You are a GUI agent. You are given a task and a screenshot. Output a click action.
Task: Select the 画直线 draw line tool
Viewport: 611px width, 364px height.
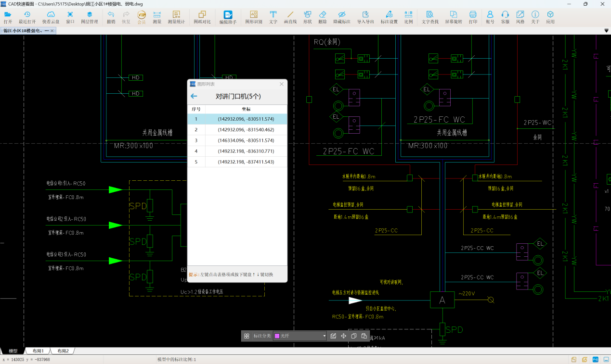[290, 17]
